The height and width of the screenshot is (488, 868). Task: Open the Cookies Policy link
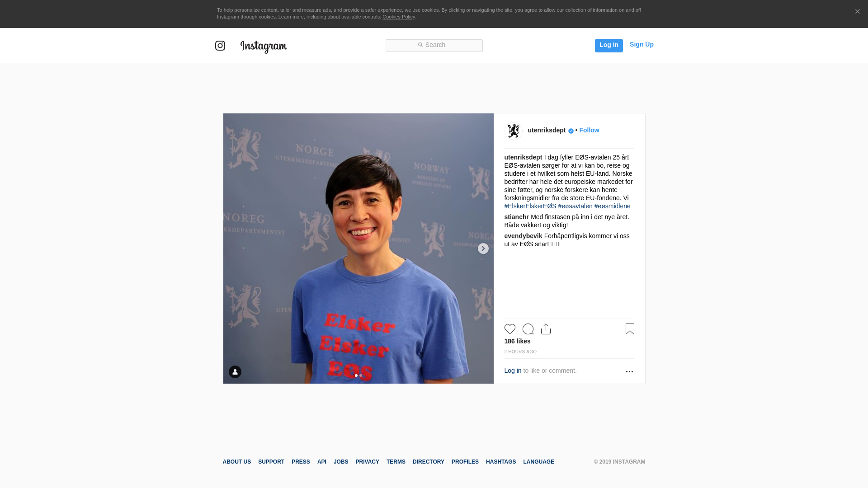tap(399, 17)
